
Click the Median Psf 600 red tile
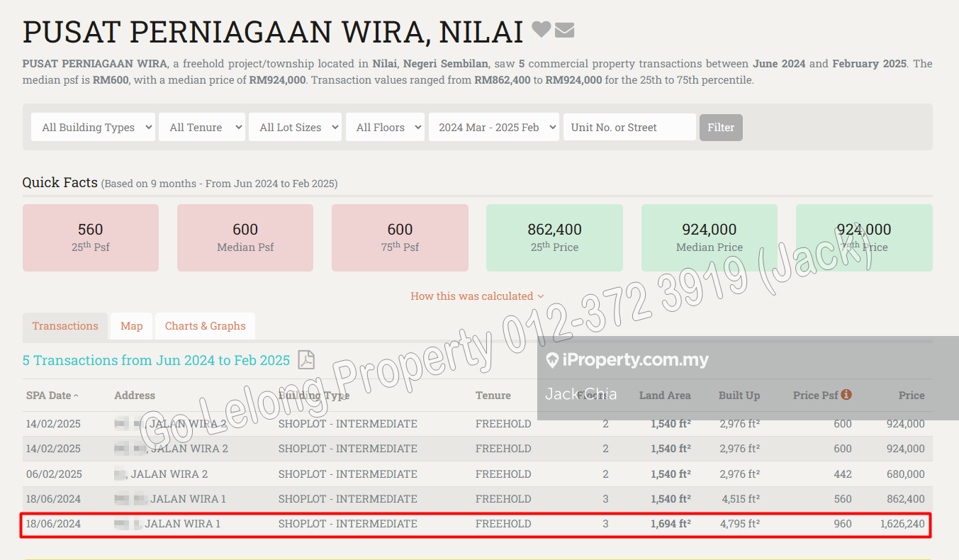pyautogui.click(x=245, y=237)
